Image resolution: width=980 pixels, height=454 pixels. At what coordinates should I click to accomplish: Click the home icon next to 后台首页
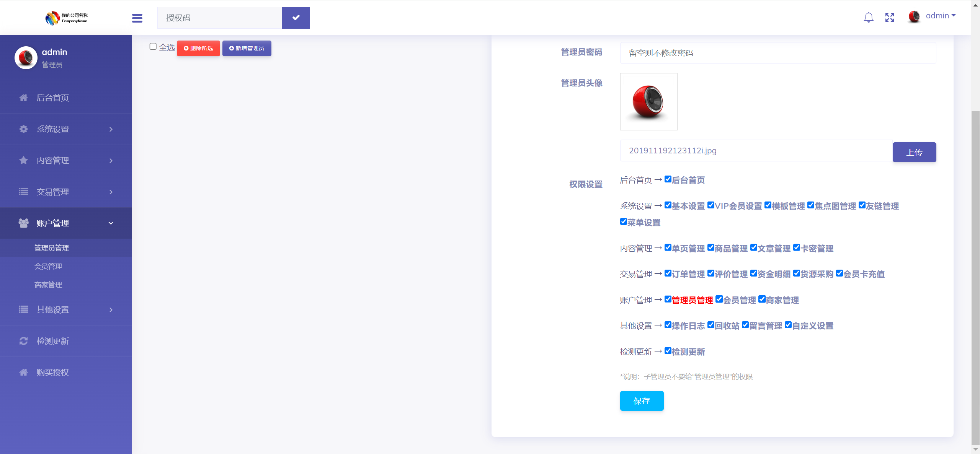[23, 98]
